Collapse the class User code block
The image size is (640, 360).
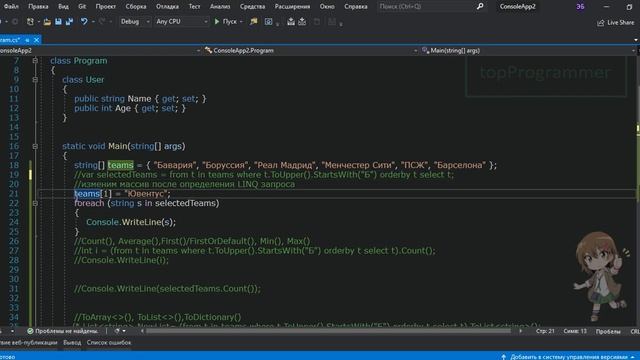point(35,80)
